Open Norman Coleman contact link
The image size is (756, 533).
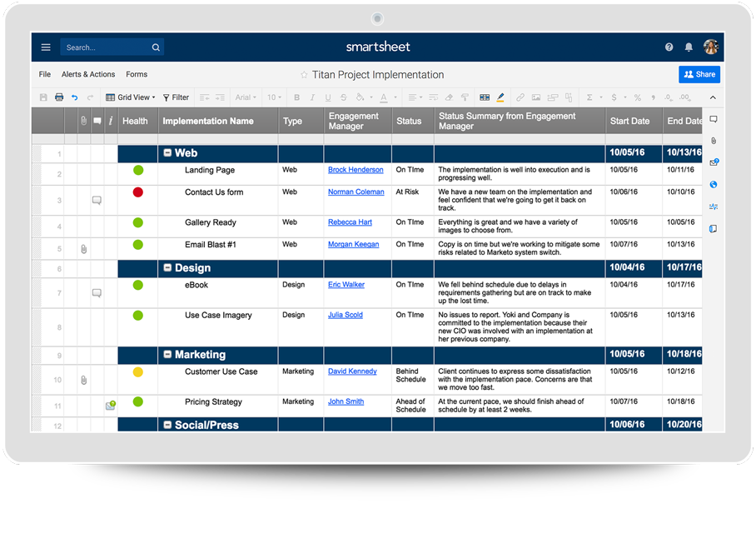pyautogui.click(x=356, y=192)
